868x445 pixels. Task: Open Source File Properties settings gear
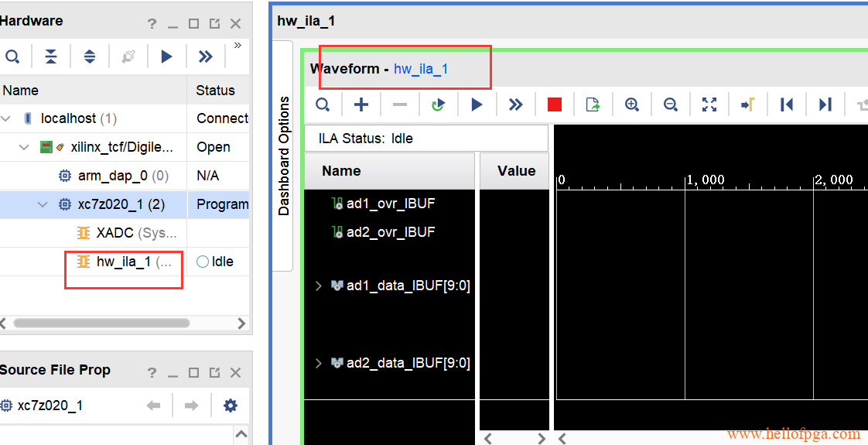230,406
